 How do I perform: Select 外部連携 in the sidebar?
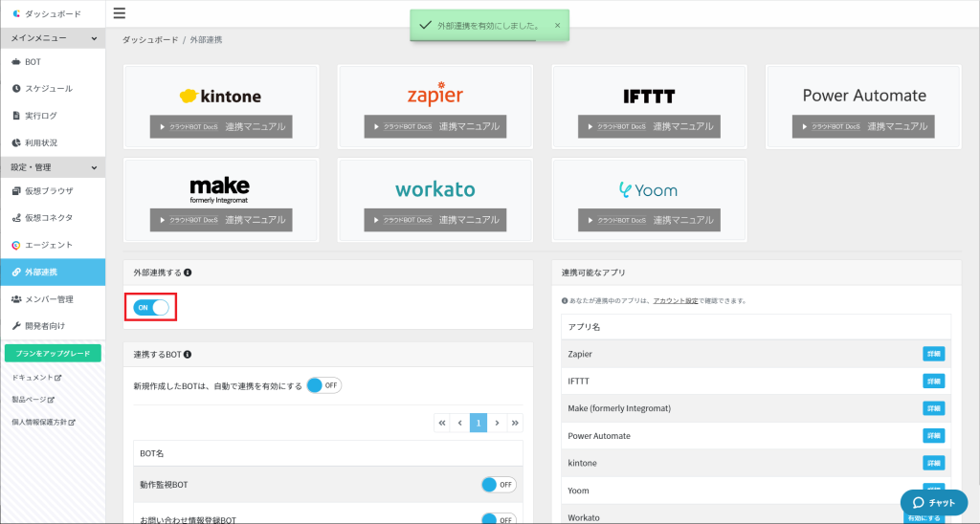coord(54,272)
